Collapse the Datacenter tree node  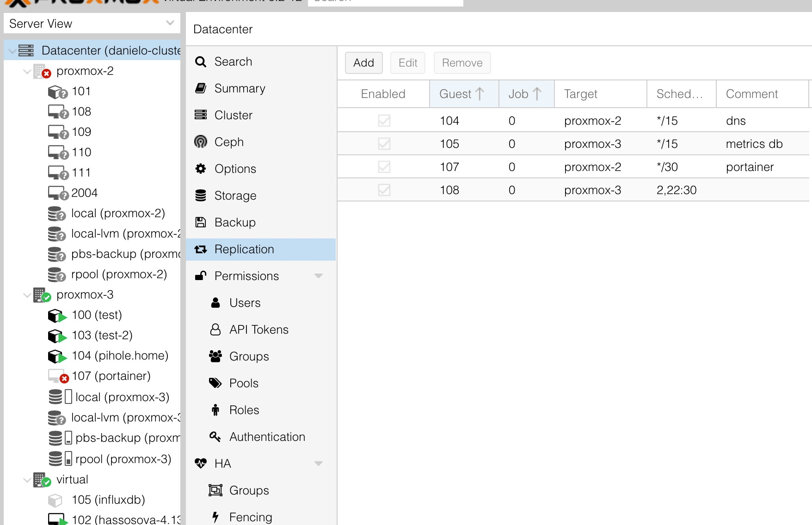click(12, 51)
